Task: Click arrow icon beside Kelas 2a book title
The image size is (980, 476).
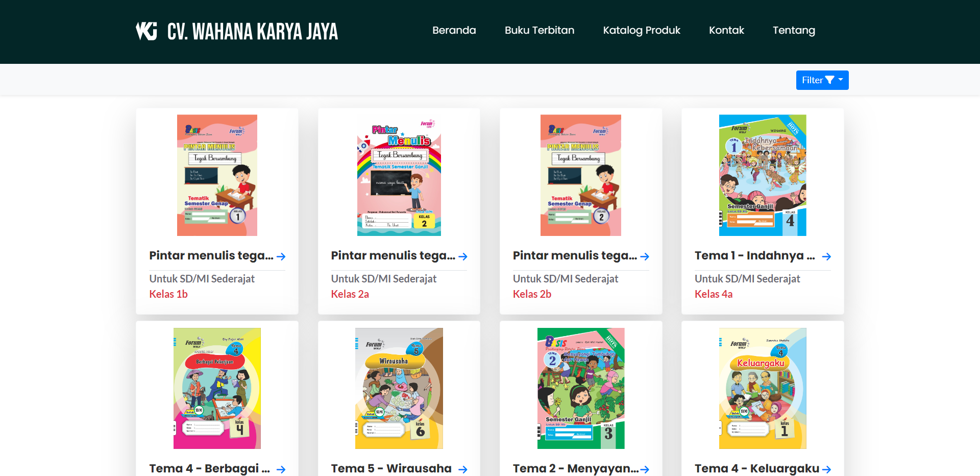Action: (462, 256)
